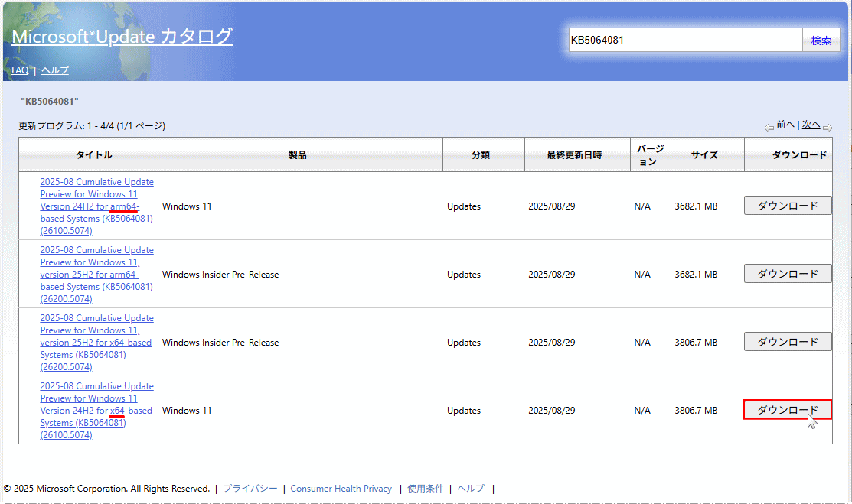Open the ヘルプ link in header
The height and width of the screenshot is (504, 852).
pos(54,70)
